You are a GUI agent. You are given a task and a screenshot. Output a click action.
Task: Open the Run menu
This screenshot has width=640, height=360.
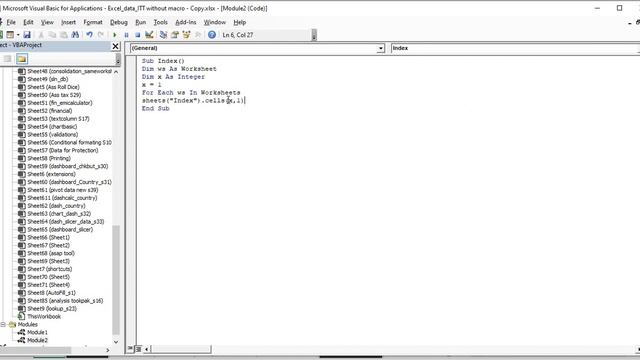point(140,22)
